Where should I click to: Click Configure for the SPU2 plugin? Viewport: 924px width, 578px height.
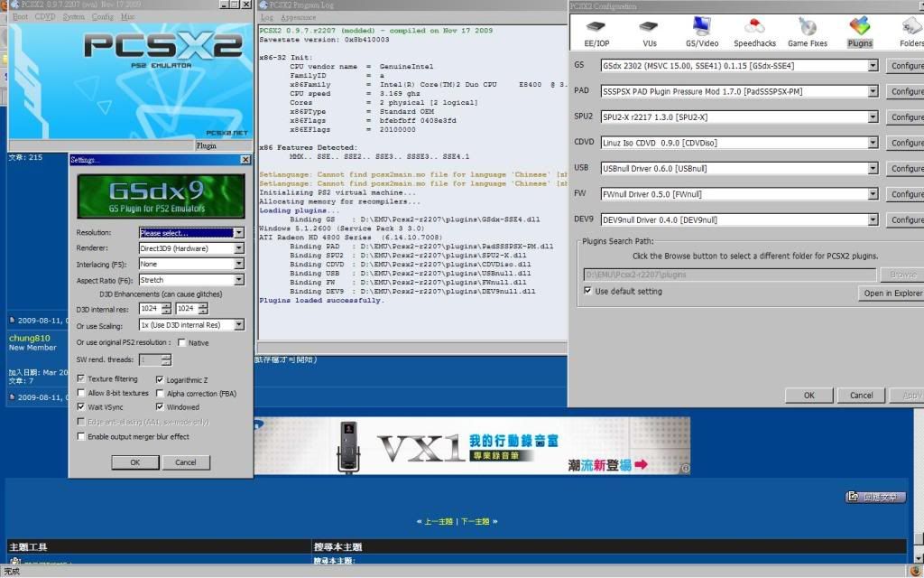point(906,117)
